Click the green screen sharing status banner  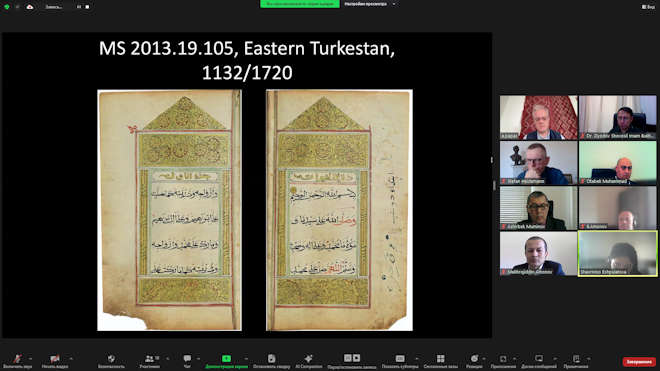[x=300, y=4]
